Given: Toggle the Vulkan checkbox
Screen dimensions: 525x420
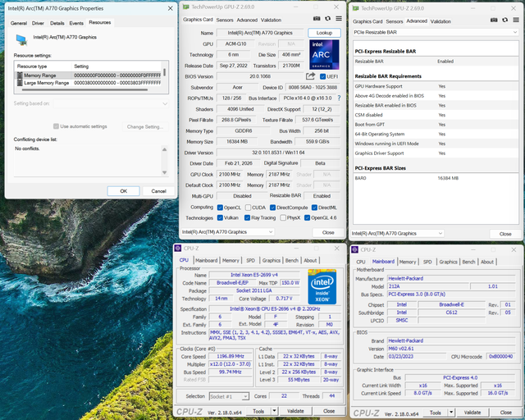Looking at the screenshot, I should (x=220, y=217).
